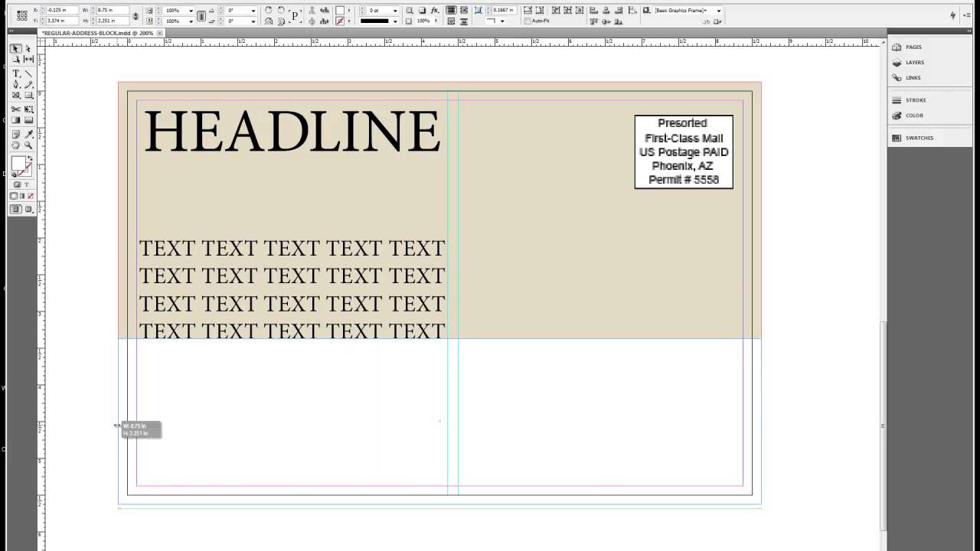Select the Eyedropper tool
Viewport: 980px width, 551px height.
coord(28,135)
